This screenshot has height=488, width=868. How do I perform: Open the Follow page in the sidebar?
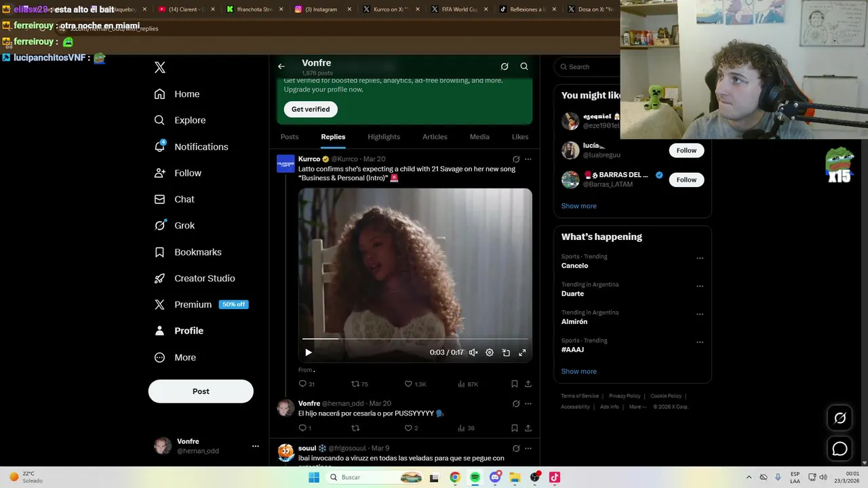tap(178, 173)
